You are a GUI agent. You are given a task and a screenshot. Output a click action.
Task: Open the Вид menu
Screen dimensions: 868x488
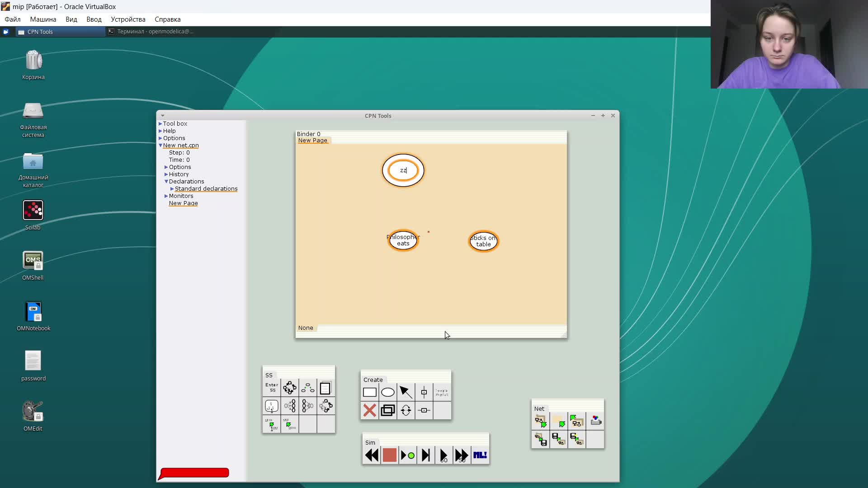[71, 19]
